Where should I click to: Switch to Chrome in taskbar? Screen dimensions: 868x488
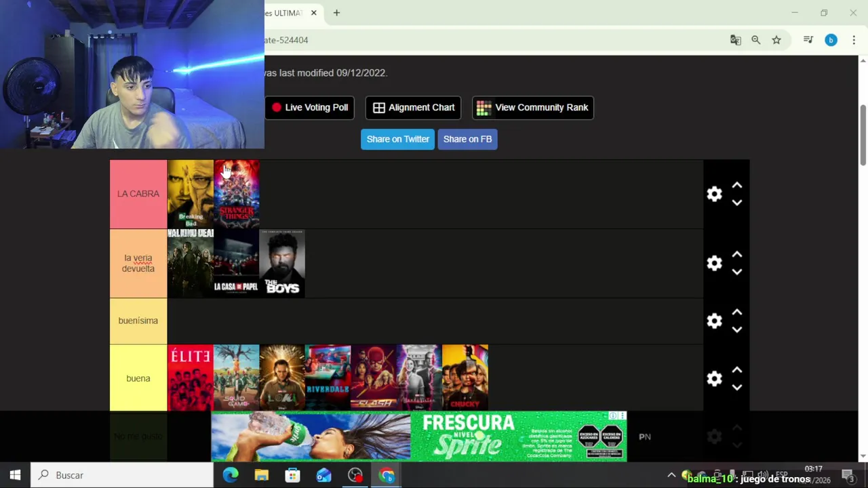click(x=387, y=475)
